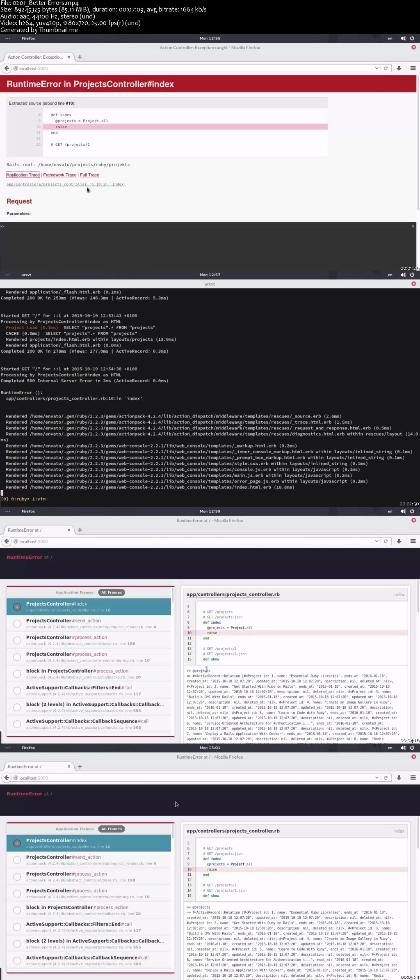Image resolution: width=420 pixels, height=980 pixels.
Task: Open the Application Trace link
Action: click(x=23, y=175)
